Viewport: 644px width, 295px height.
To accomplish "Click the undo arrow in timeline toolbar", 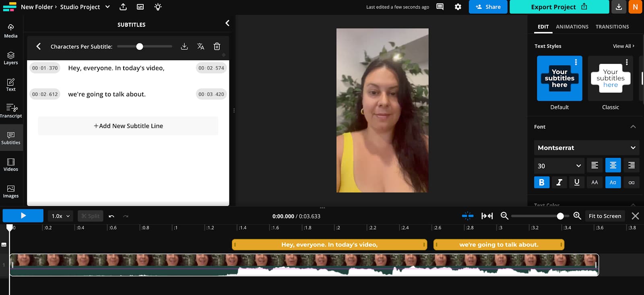I will click(x=111, y=216).
